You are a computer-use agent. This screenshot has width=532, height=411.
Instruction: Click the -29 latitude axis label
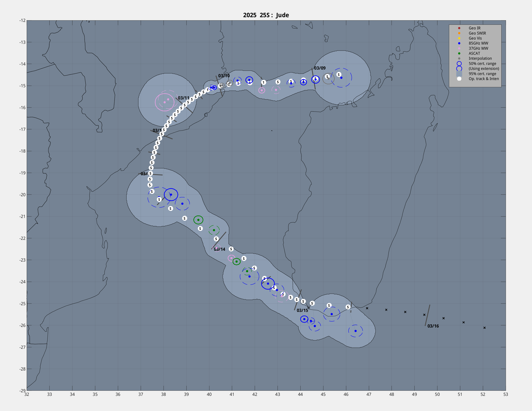22,391
